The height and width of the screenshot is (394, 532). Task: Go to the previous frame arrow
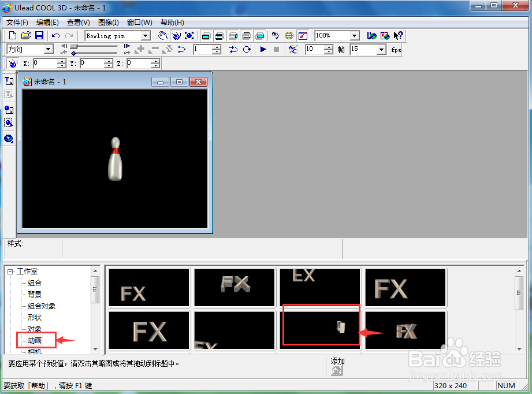64,46
